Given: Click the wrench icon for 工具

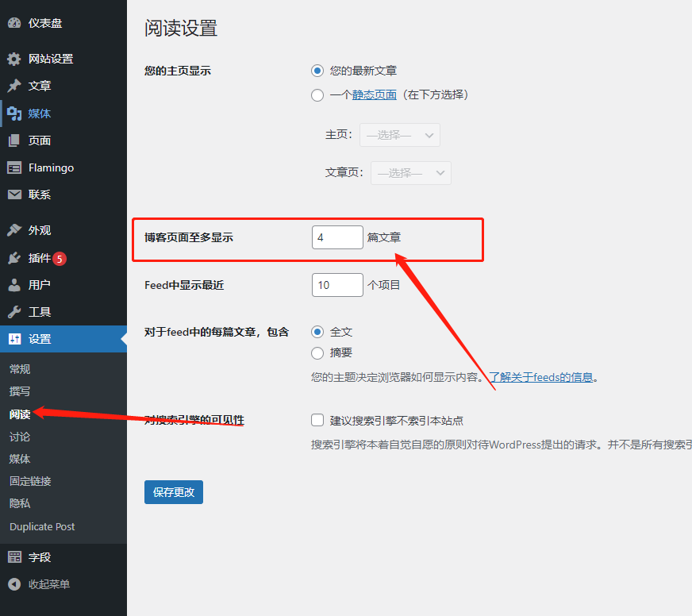Looking at the screenshot, I should [x=14, y=312].
